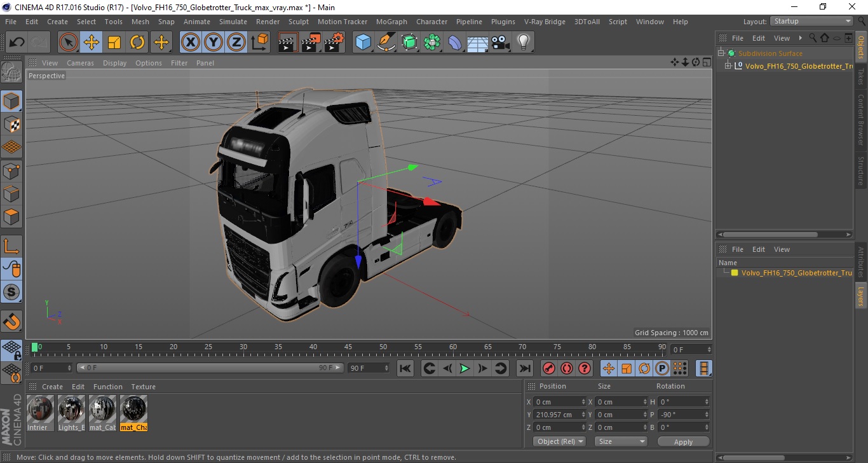Open material manager Texture menu

tap(144, 387)
